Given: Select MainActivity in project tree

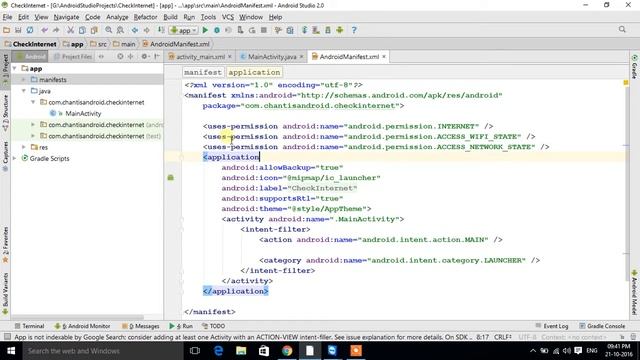Looking at the screenshot, I should 83,113.
